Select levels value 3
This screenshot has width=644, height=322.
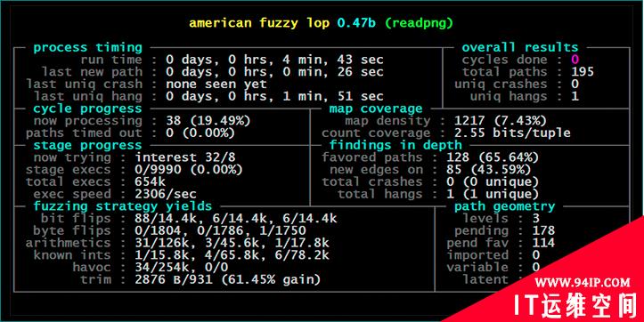click(x=536, y=219)
